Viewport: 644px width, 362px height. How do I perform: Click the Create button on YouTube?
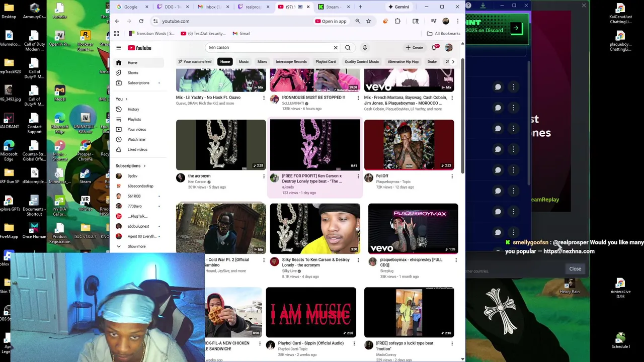[x=415, y=48]
